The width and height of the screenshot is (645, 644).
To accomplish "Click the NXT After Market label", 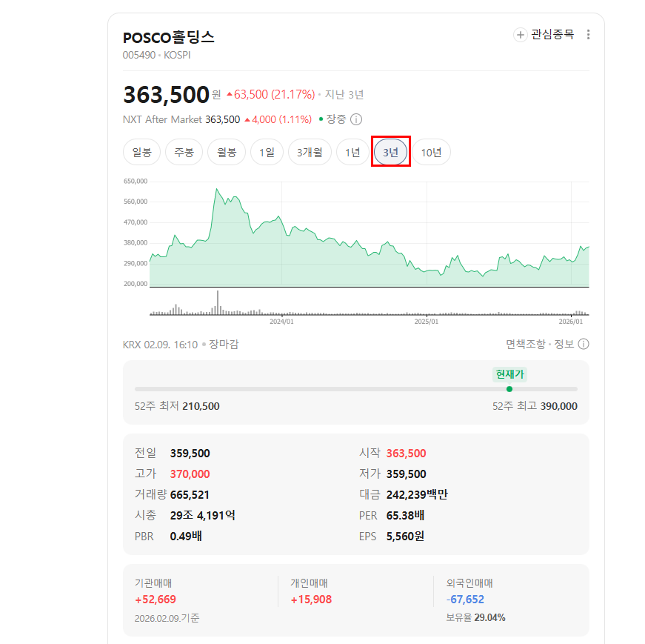I will pos(162,119).
